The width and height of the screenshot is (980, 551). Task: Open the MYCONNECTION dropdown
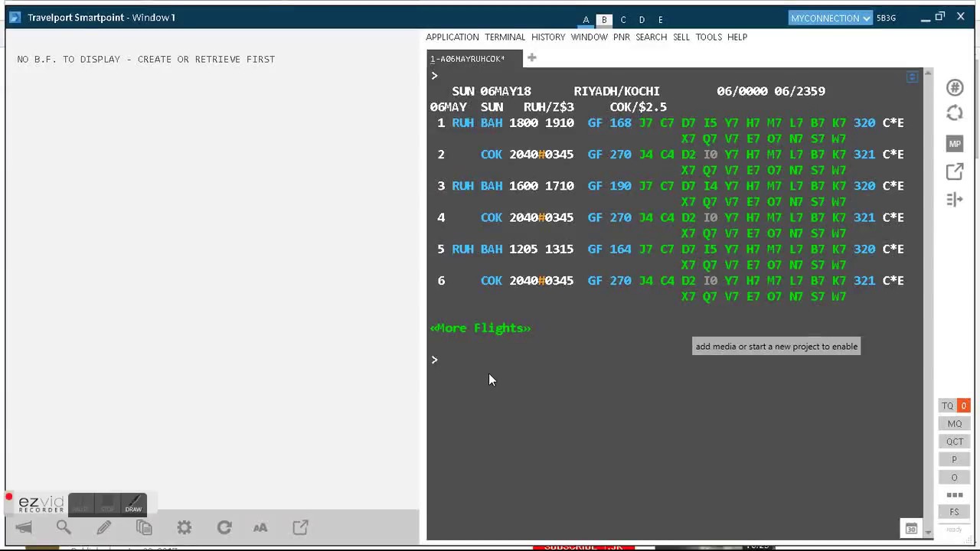[830, 18]
